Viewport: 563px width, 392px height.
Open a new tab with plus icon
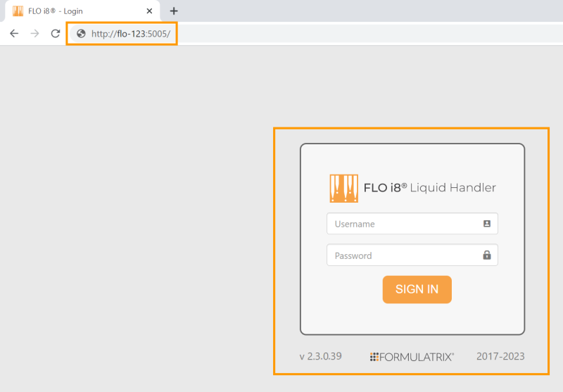pyautogui.click(x=174, y=11)
